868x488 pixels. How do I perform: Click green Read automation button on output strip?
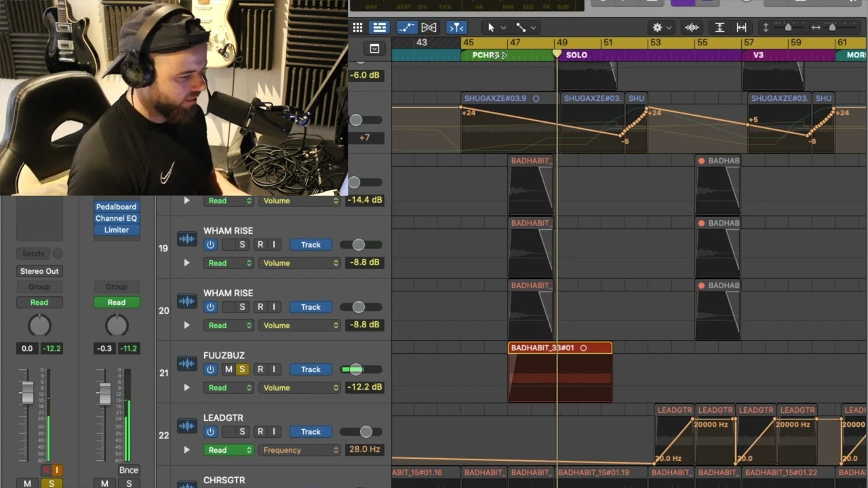coord(117,302)
